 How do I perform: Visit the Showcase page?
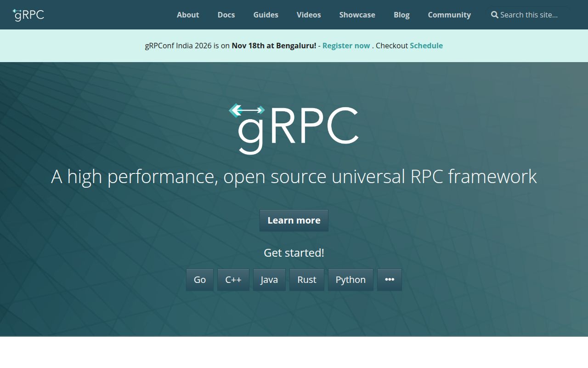click(x=357, y=15)
